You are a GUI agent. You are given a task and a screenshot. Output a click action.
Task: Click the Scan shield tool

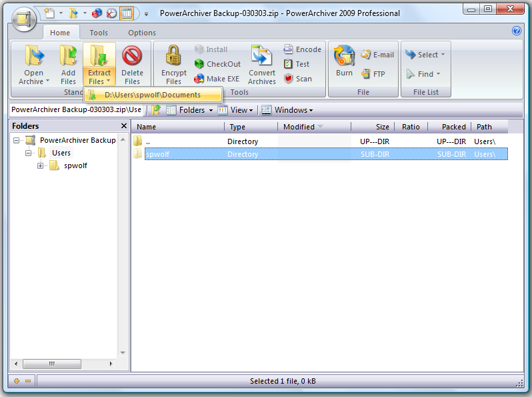point(297,79)
